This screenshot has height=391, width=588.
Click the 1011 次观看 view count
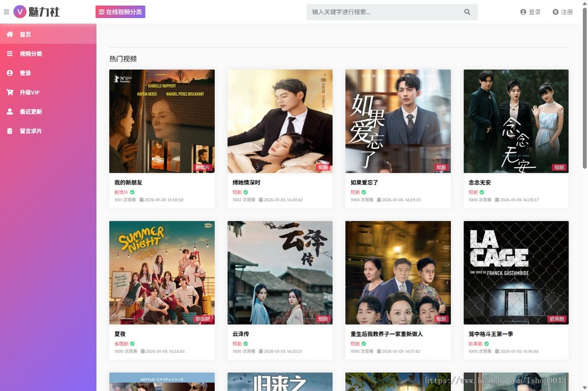click(125, 200)
